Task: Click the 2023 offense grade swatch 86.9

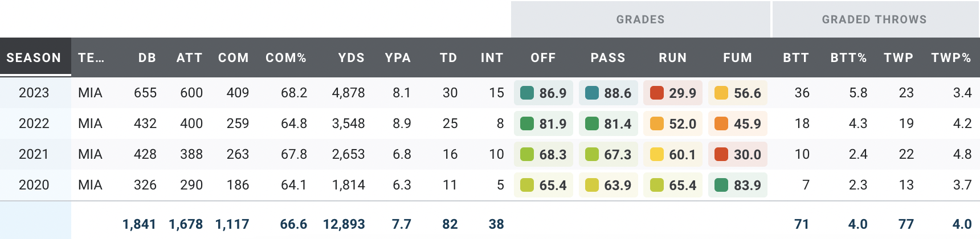Action: point(544,93)
